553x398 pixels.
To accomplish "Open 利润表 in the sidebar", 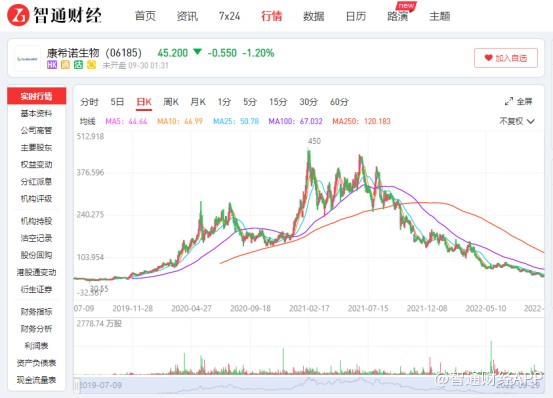I will point(36,346).
